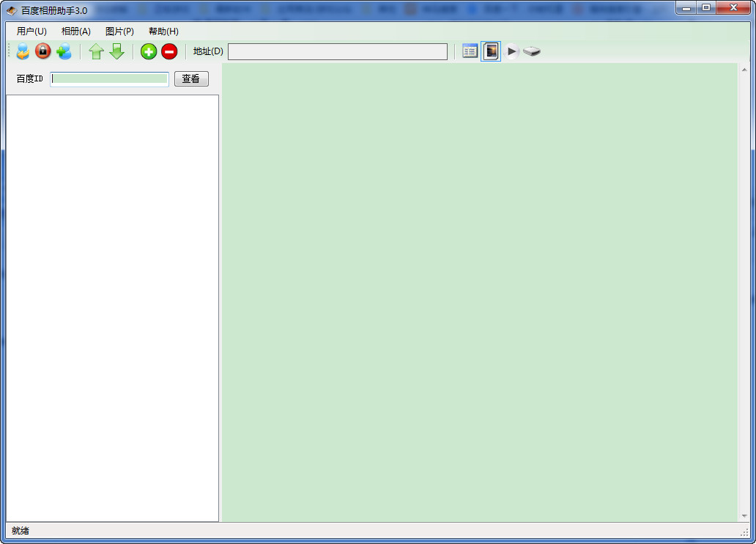Focus the 百度ID input field

tap(110, 79)
